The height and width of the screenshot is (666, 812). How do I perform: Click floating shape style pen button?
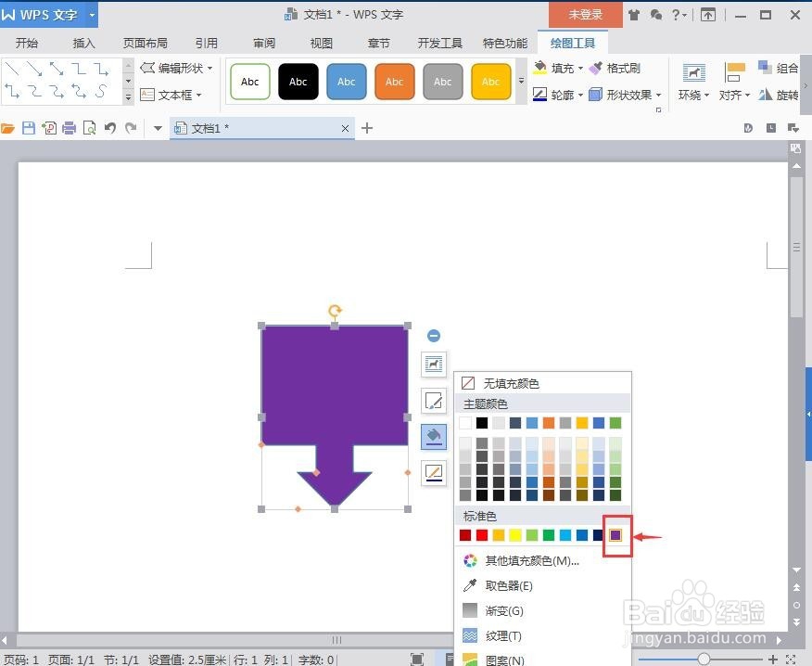click(434, 401)
